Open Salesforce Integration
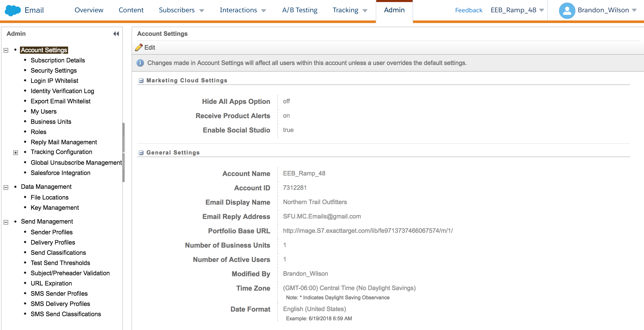The height and width of the screenshot is (330, 644). point(60,173)
